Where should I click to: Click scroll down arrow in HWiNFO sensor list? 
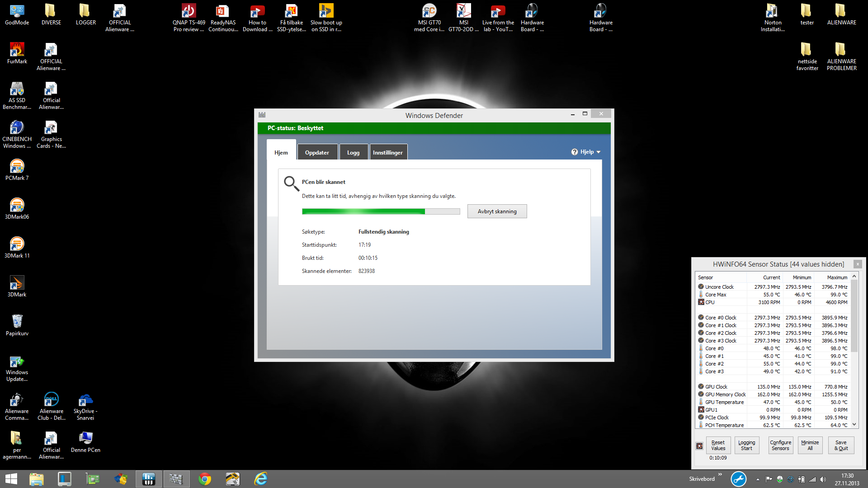tap(854, 424)
